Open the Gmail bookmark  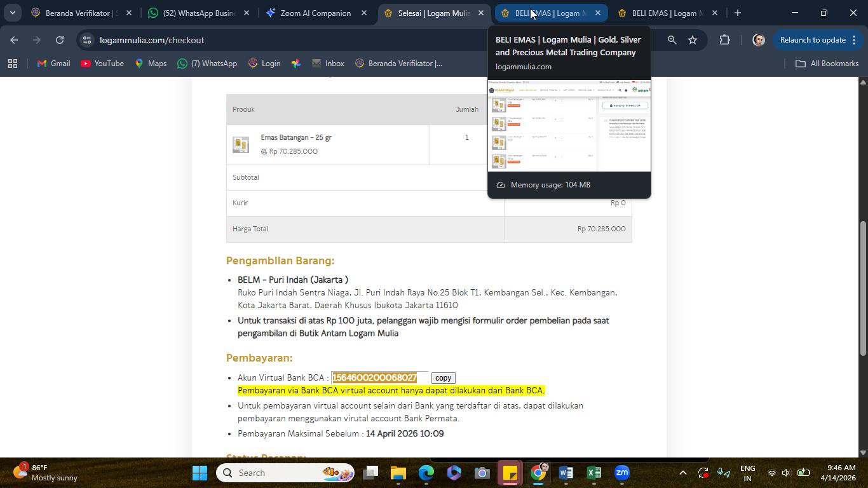[x=53, y=64]
